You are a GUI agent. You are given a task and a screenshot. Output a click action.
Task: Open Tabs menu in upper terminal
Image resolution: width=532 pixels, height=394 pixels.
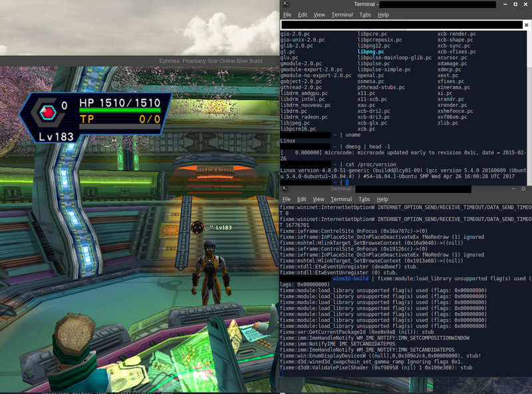click(x=365, y=15)
